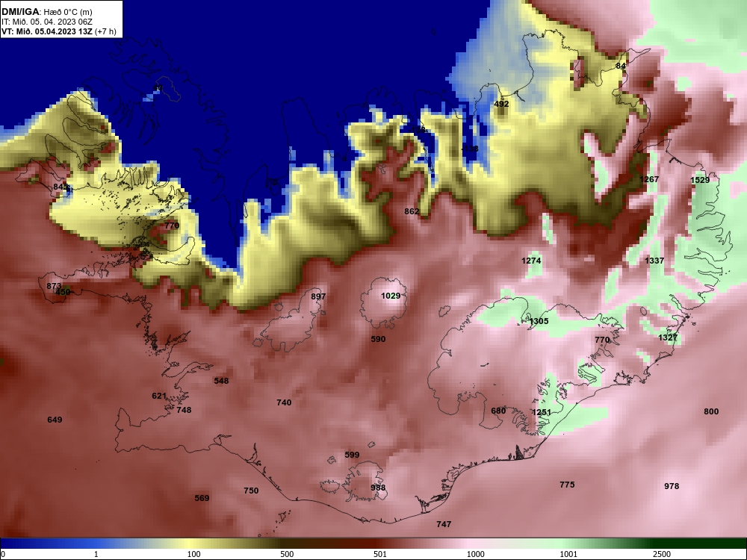Screen dimensions: 747x560
Task: Click the map value 1267
Action: point(649,179)
